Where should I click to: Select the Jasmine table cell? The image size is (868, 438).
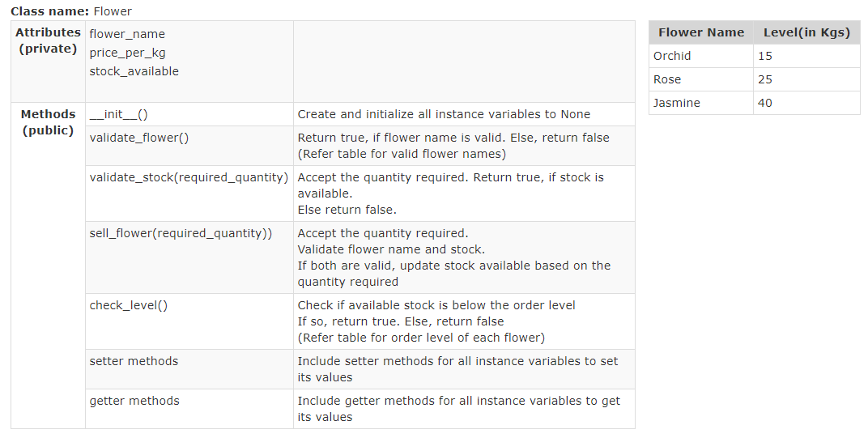[701, 103]
